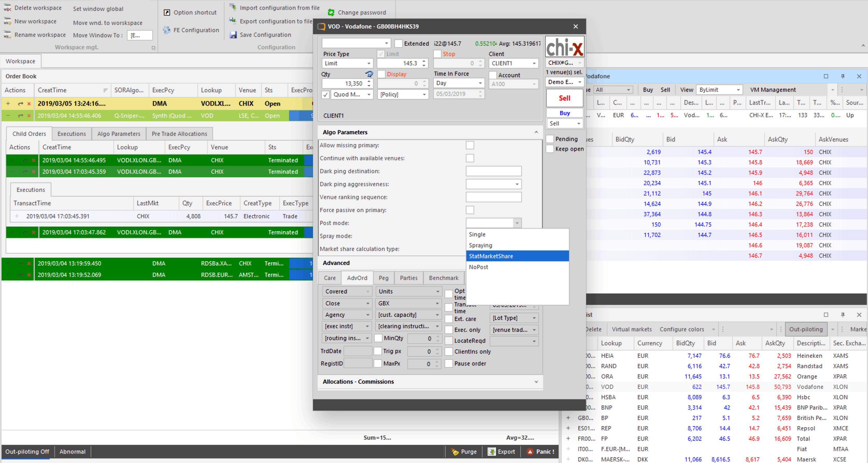Image resolution: width=868 pixels, height=463 pixels.
Task: Click the Venue ranking sequence input field
Action: 493,197
